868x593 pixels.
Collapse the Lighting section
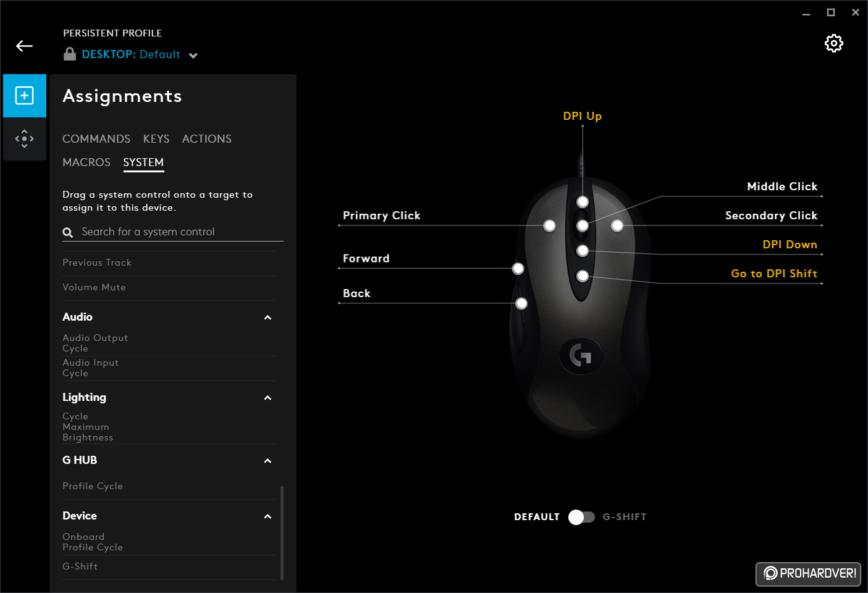point(268,398)
